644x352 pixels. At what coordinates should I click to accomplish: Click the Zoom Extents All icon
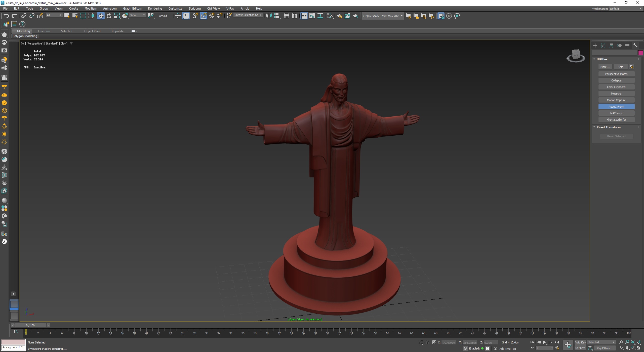coord(639,342)
